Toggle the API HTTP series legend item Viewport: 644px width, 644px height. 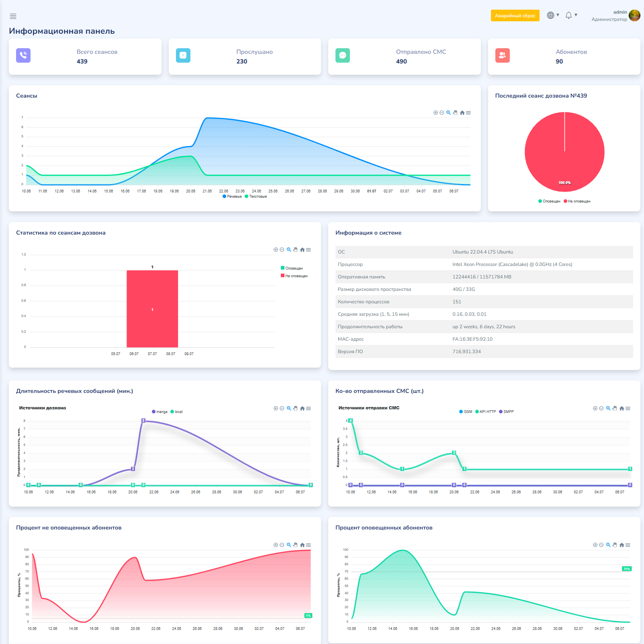tap(486, 412)
